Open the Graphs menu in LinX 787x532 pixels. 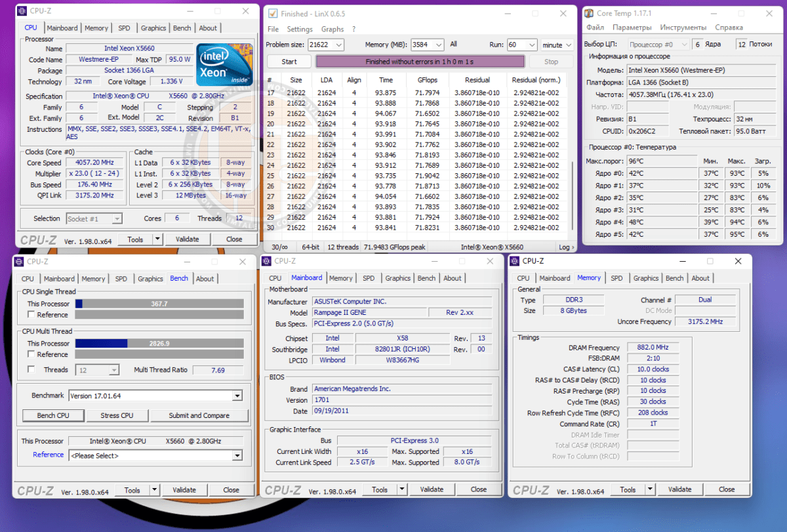[333, 29]
